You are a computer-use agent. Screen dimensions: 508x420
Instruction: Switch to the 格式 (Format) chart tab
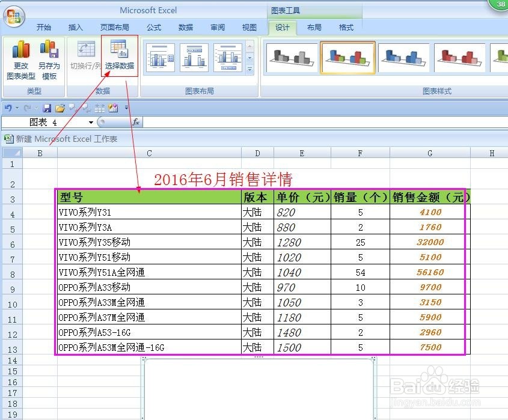(x=346, y=28)
